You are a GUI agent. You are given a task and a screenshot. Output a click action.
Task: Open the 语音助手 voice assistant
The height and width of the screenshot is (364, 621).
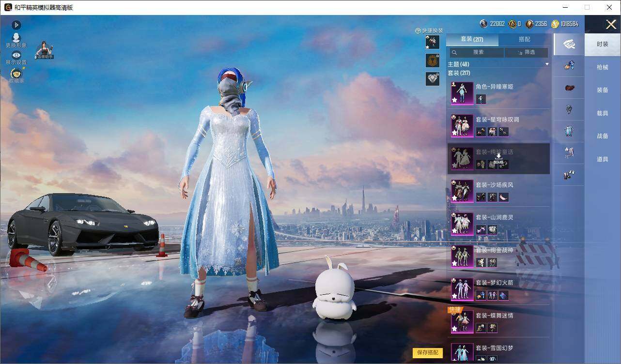click(44, 50)
